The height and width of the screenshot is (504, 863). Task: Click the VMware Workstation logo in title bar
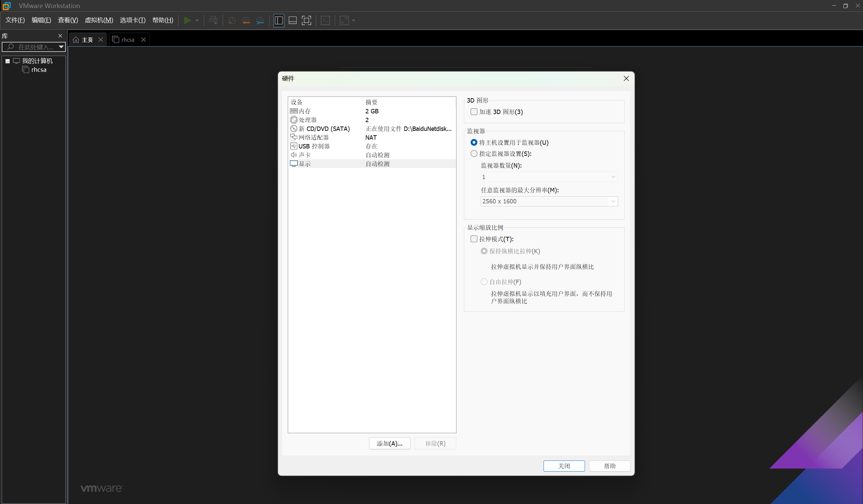click(6, 6)
